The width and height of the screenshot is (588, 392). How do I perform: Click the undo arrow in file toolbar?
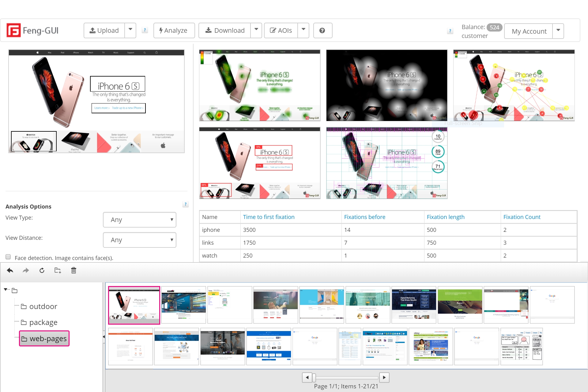[10, 270]
